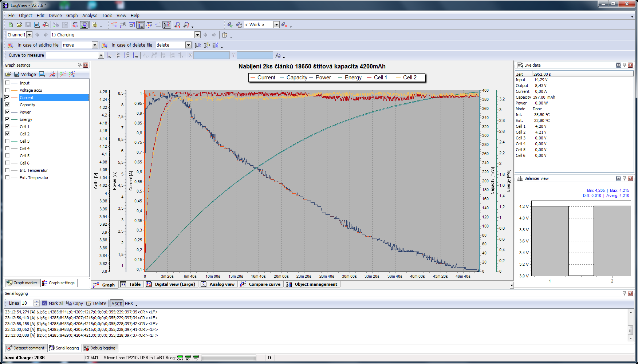Expand the Curve to measure dropdown
The image size is (638, 364).
101,55
